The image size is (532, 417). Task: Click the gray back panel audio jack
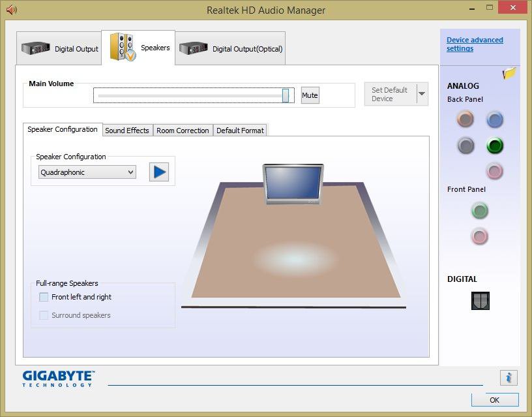465,146
